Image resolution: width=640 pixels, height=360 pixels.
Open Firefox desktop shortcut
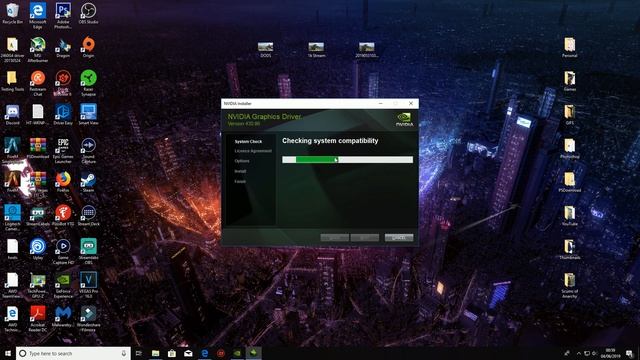(63, 182)
